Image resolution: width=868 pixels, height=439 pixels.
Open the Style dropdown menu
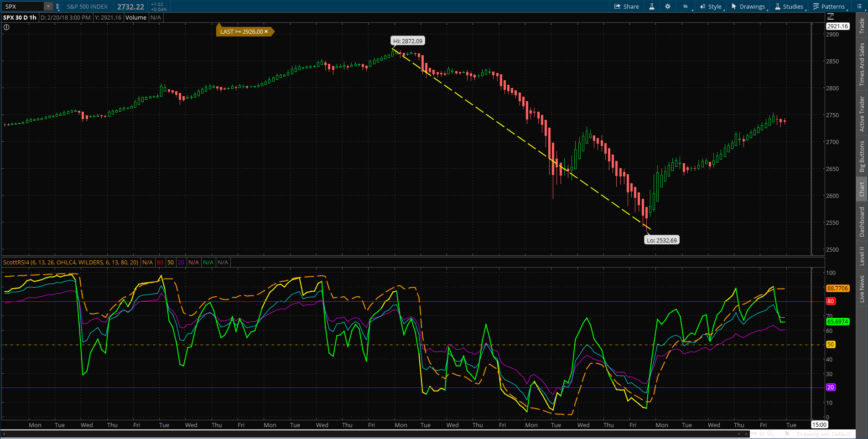[711, 6]
